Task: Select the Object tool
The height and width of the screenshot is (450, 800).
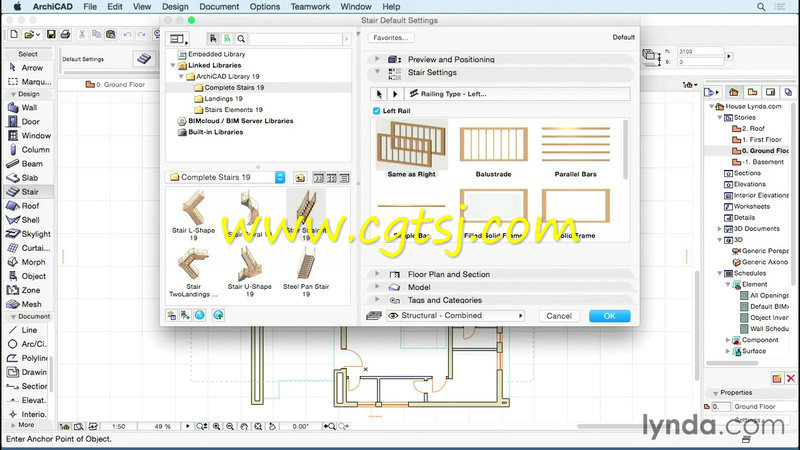Action: 28,276
